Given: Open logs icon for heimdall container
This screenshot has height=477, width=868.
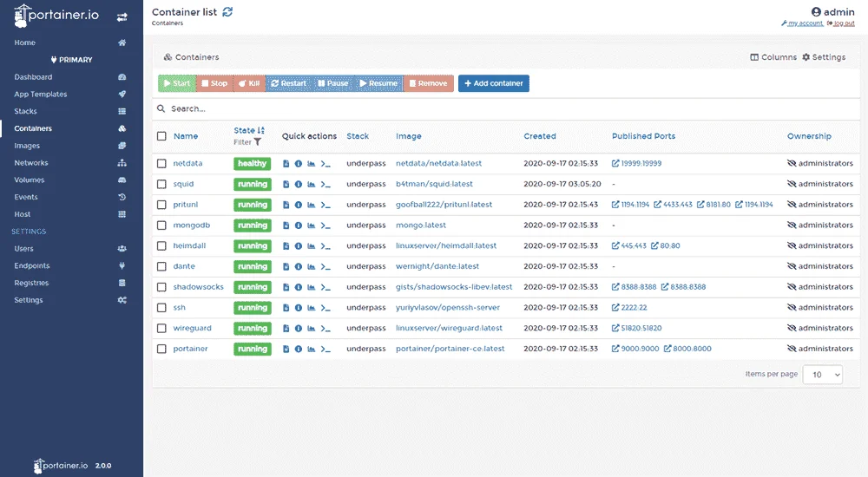Looking at the screenshot, I should pyautogui.click(x=286, y=246).
